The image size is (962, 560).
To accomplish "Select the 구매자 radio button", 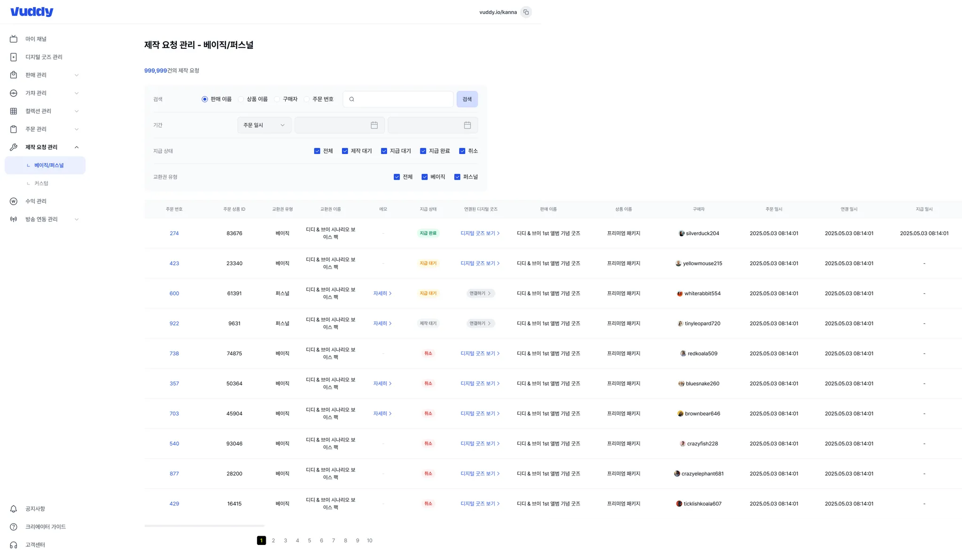I will pyautogui.click(x=277, y=99).
